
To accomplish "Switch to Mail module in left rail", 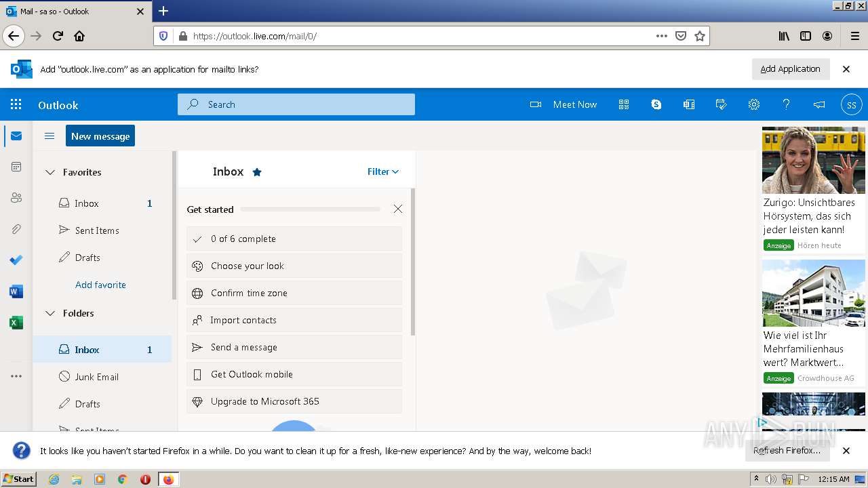I will (x=16, y=136).
